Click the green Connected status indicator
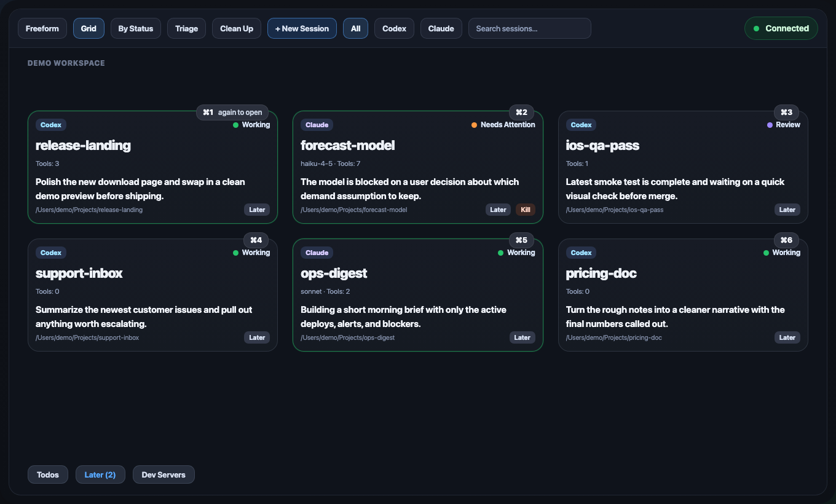Image resolution: width=836 pixels, height=504 pixels. pyautogui.click(x=781, y=28)
